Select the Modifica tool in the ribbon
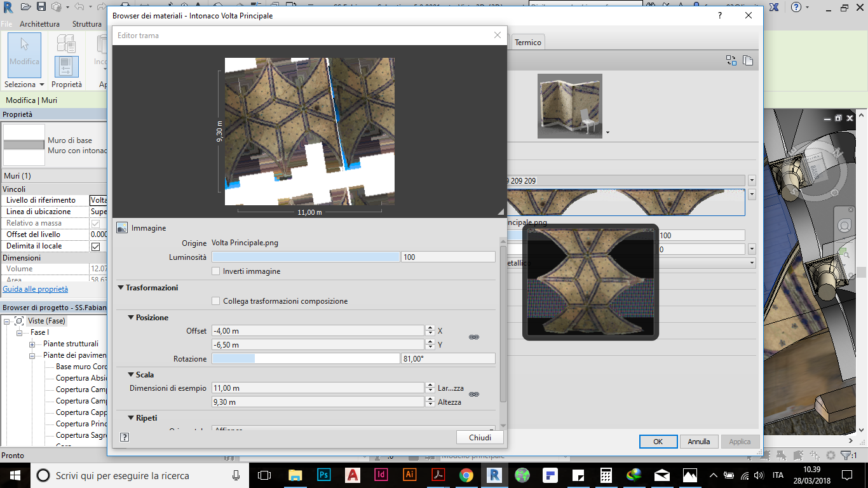868x488 pixels. 24,55
